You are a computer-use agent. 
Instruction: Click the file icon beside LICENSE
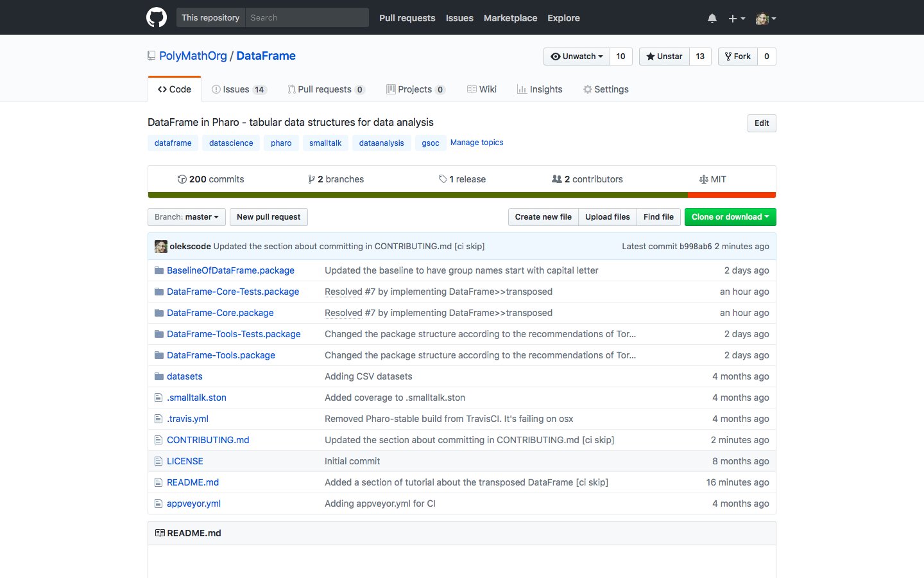point(158,461)
